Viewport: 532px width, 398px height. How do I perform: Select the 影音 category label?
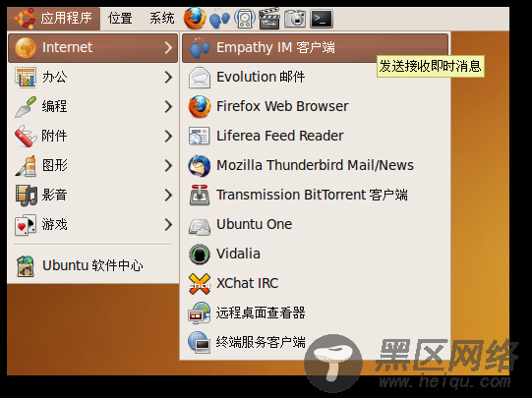54,196
